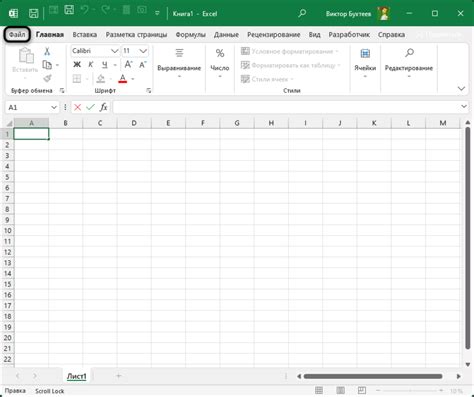Click the vertical scrollbar down arrow
The width and height of the screenshot is (474, 397).
(468, 365)
